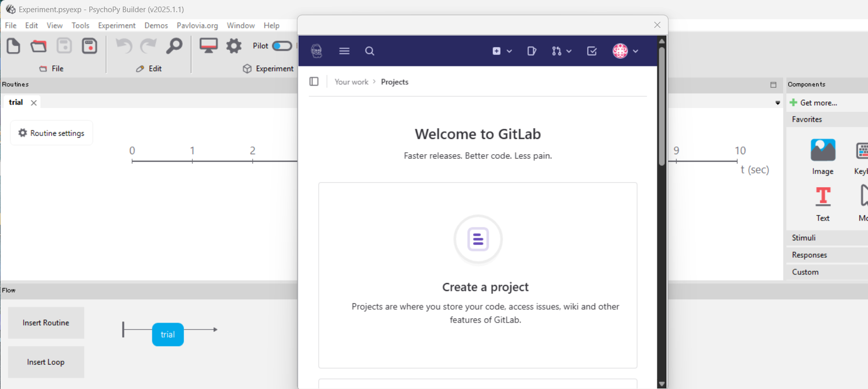Click the magnifier Find icon in toolbar
Viewport: 868px width, 389px height.
pos(174,46)
